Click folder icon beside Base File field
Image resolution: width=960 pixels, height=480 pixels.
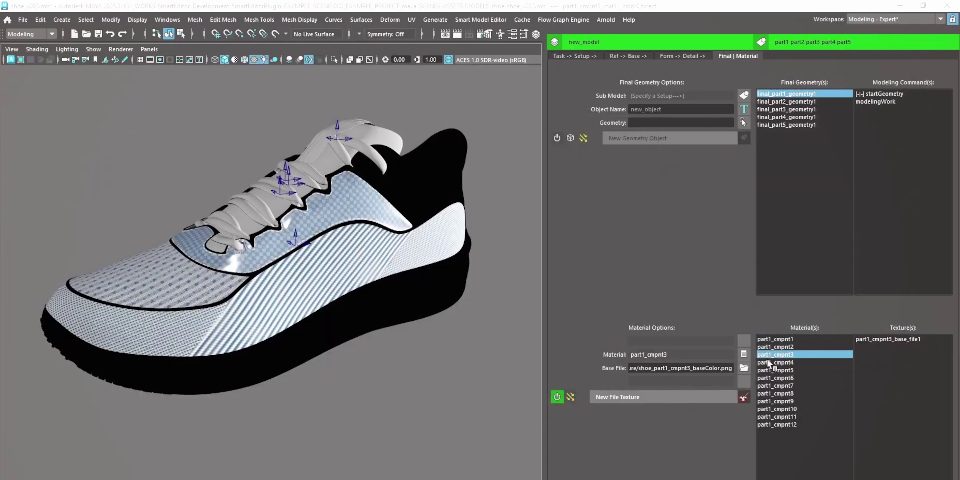coord(744,368)
